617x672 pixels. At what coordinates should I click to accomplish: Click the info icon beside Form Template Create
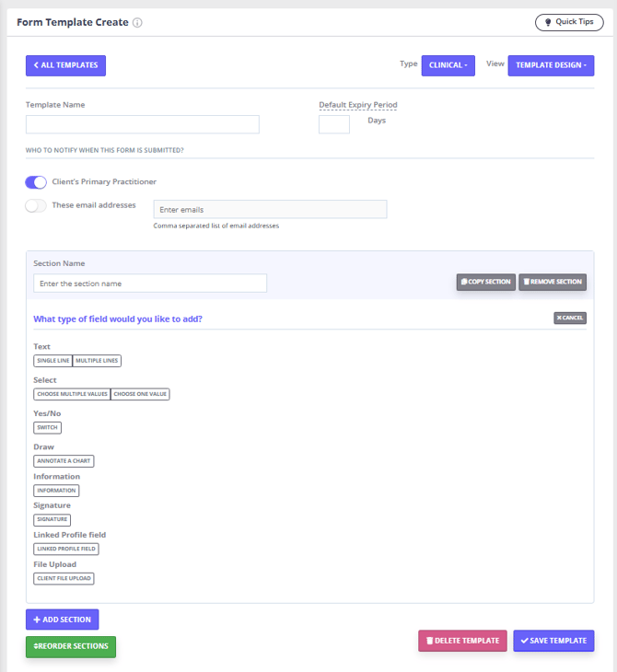coord(137,23)
